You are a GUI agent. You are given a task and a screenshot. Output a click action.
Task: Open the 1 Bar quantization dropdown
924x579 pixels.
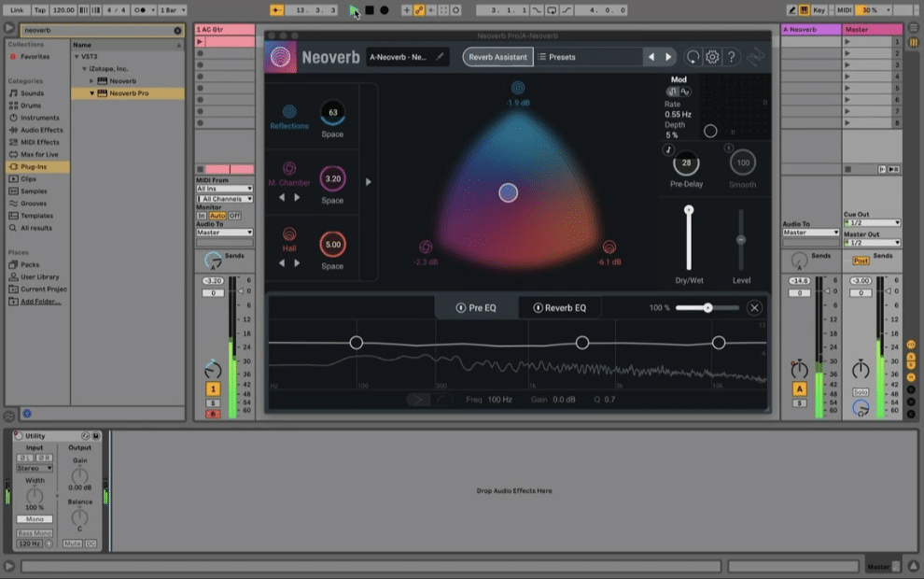tap(173, 10)
